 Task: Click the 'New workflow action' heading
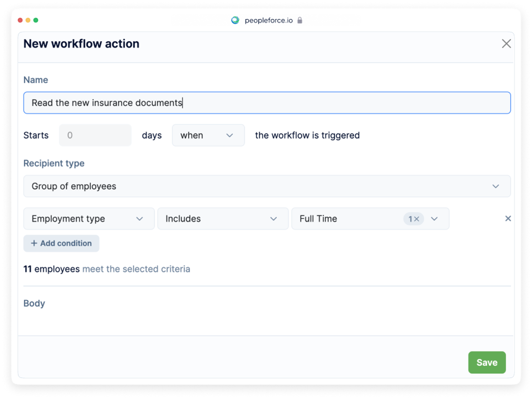pos(81,44)
